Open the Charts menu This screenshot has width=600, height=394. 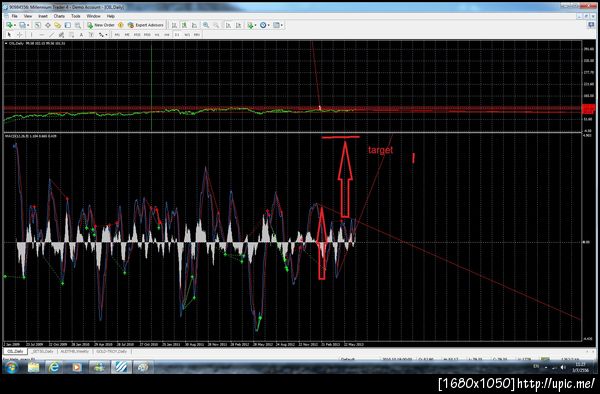pyautogui.click(x=59, y=16)
